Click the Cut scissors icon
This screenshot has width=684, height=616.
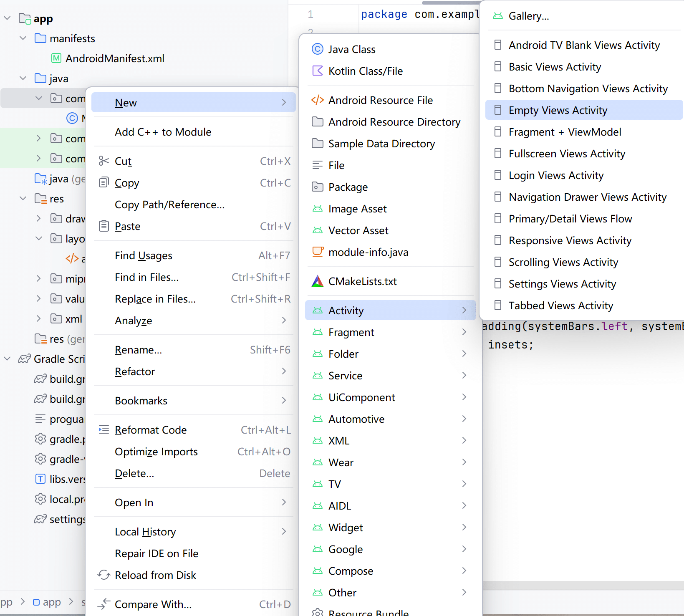(103, 161)
